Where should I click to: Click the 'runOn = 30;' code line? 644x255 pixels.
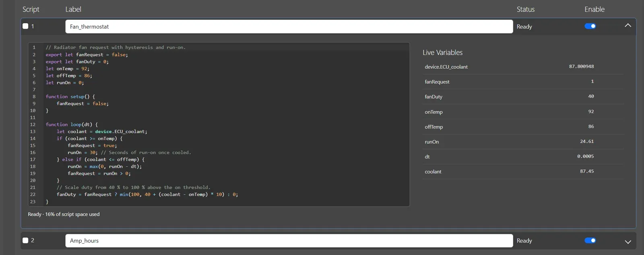point(129,152)
